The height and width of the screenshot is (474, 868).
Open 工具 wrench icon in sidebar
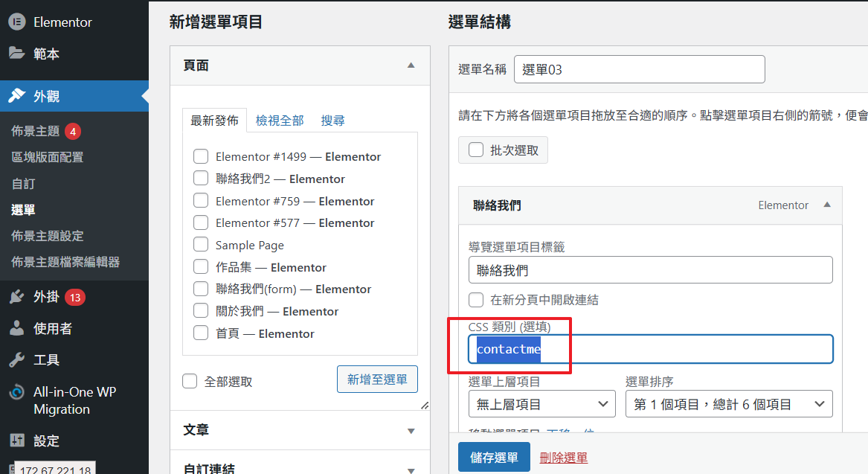tap(17, 360)
